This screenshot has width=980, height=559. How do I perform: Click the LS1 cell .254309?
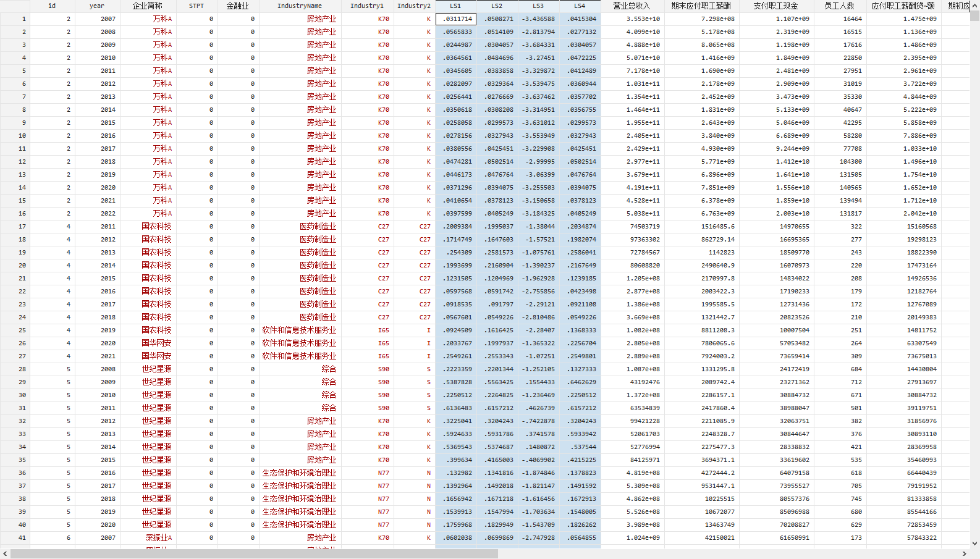click(455, 253)
